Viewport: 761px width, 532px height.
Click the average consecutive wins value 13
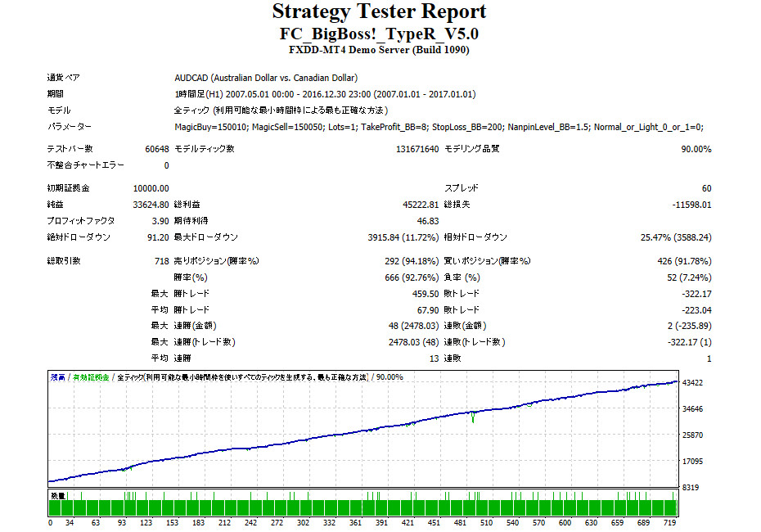pos(435,358)
